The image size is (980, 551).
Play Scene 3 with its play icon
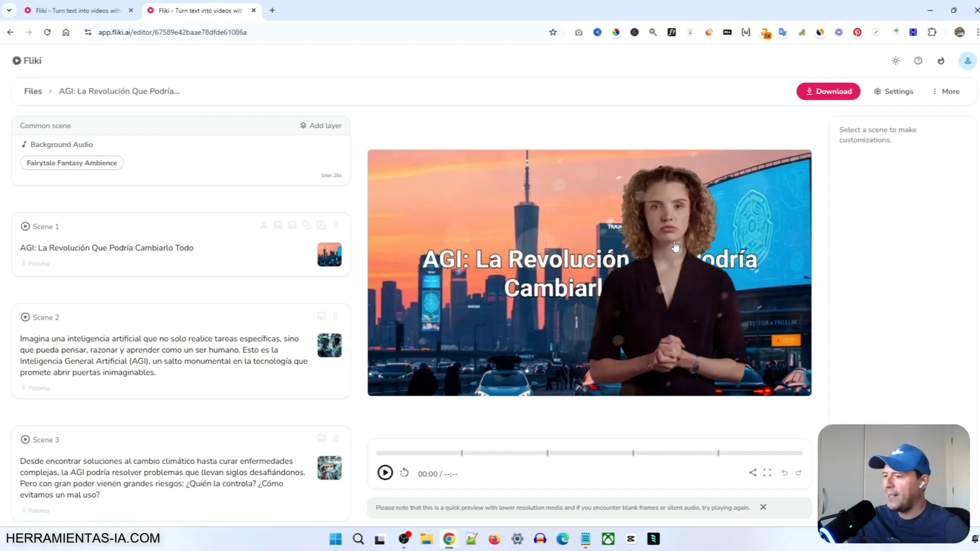pyautogui.click(x=25, y=439)
